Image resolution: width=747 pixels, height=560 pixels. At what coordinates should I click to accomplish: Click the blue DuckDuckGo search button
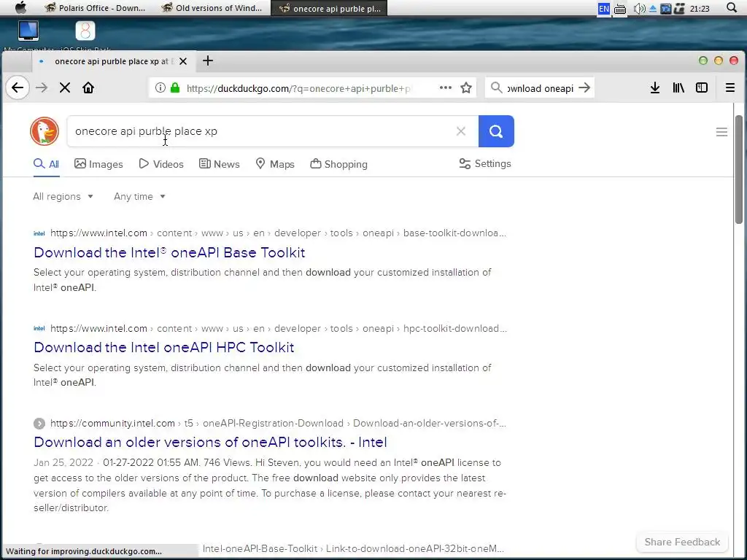coord(496,131)
